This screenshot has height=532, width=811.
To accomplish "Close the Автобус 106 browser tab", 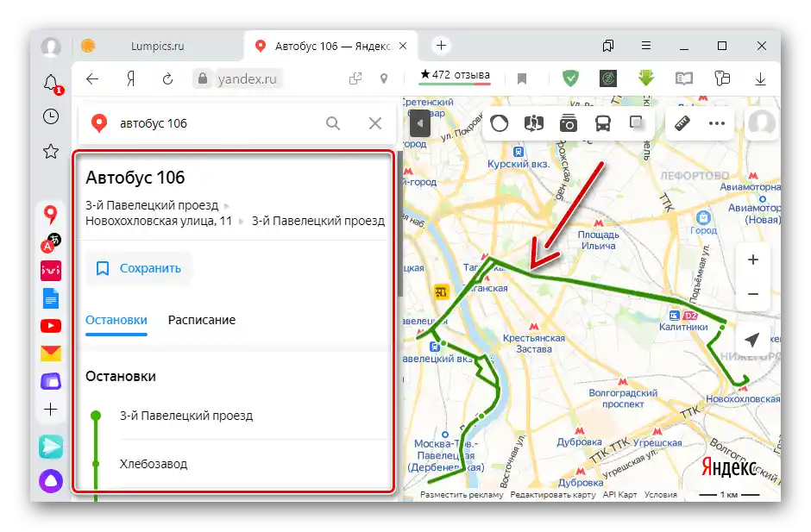I will (x=403, y=46).
